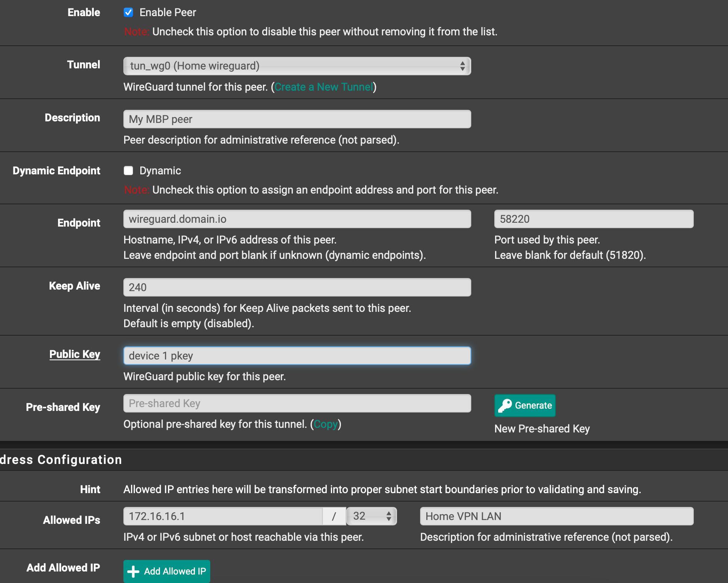Generate a new pre-shared key

click(525, 406)
